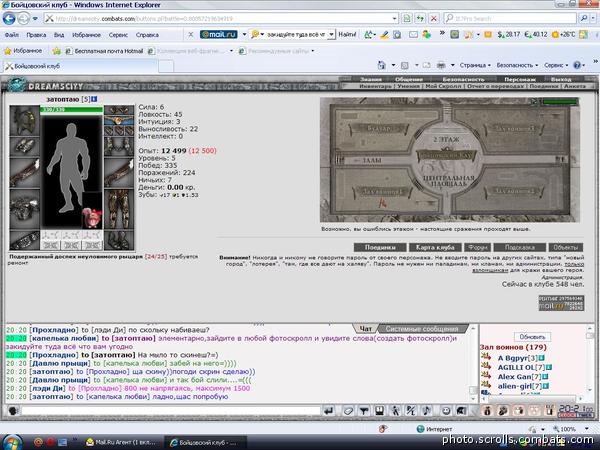
Task: Click the walking man icon in the chat bar
Action: click(x=395, y=411)
